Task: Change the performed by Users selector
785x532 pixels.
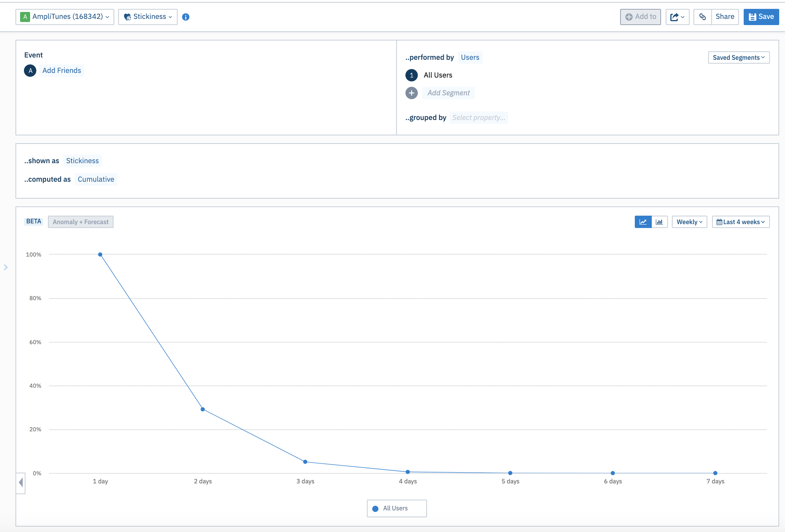Action: pos(470,57)
